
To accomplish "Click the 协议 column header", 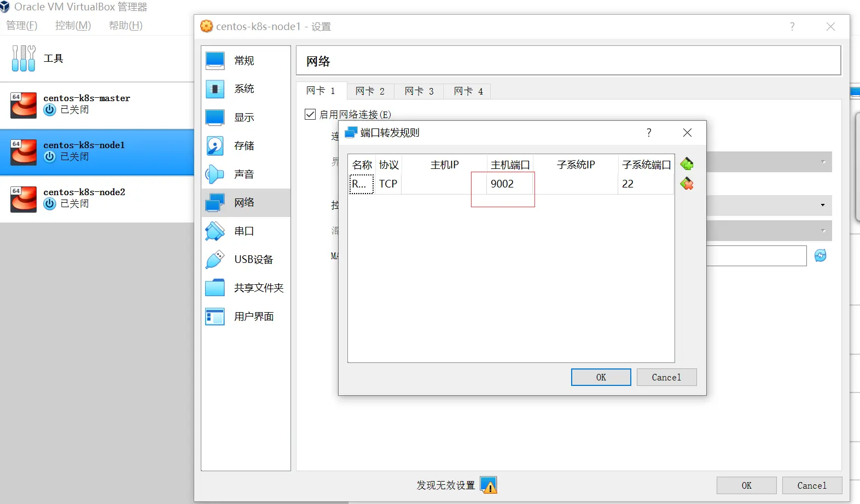I will [x=388, y=165].
